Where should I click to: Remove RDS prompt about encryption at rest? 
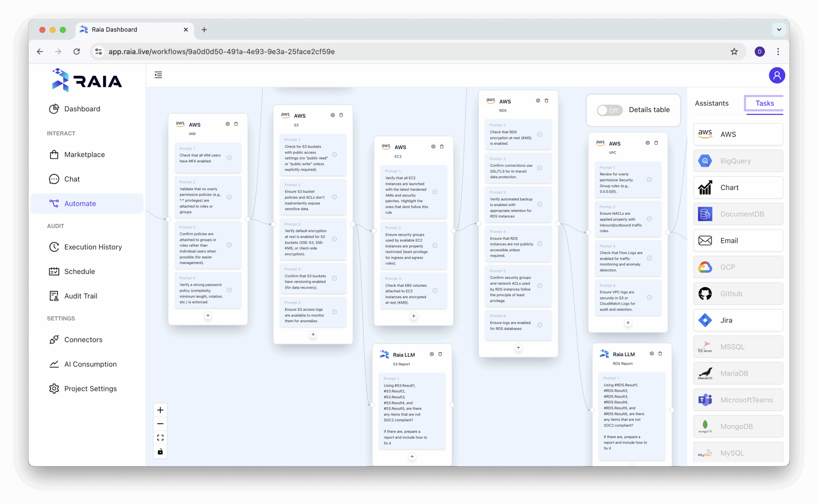[x=539, y=135]
